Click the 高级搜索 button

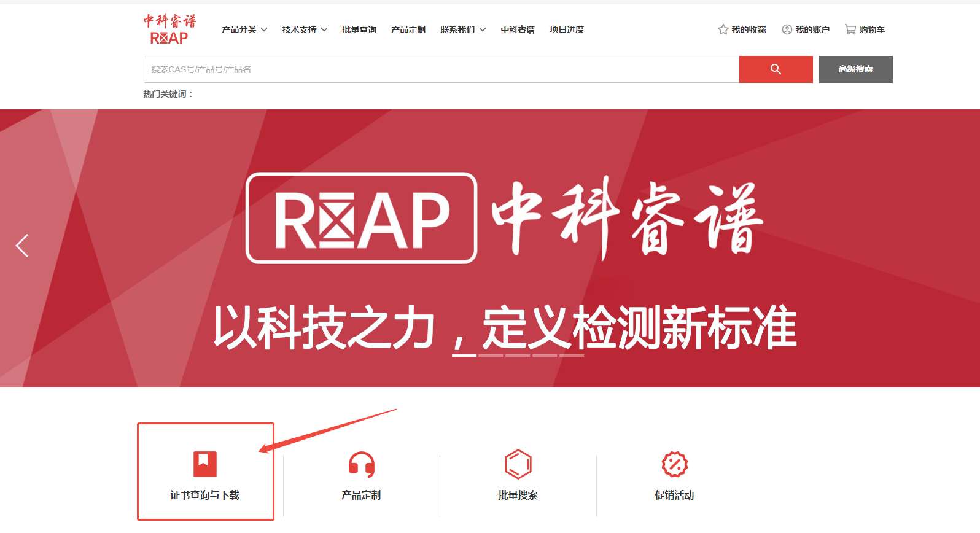tap(855, 69)
